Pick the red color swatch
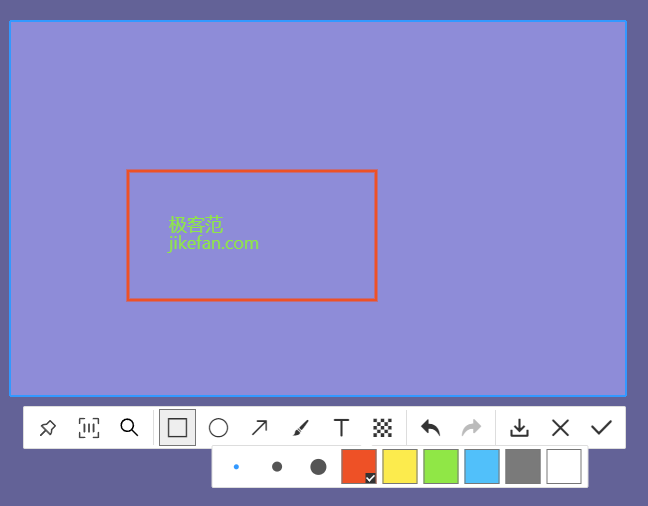648x506 pixels. [359, 466]
